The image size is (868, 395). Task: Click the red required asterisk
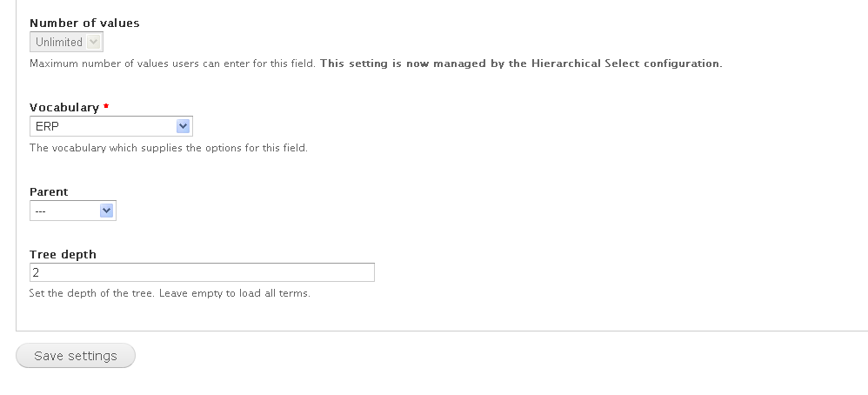[x=106, y=106]
